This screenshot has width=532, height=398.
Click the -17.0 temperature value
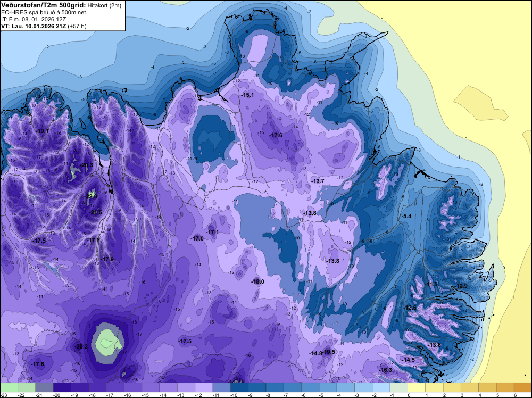197,238
